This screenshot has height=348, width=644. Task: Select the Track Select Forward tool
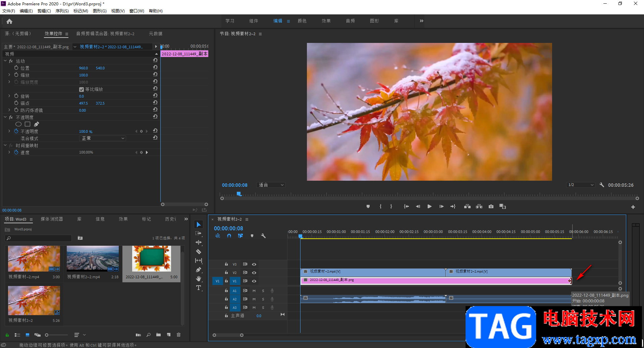click(199, 233)
